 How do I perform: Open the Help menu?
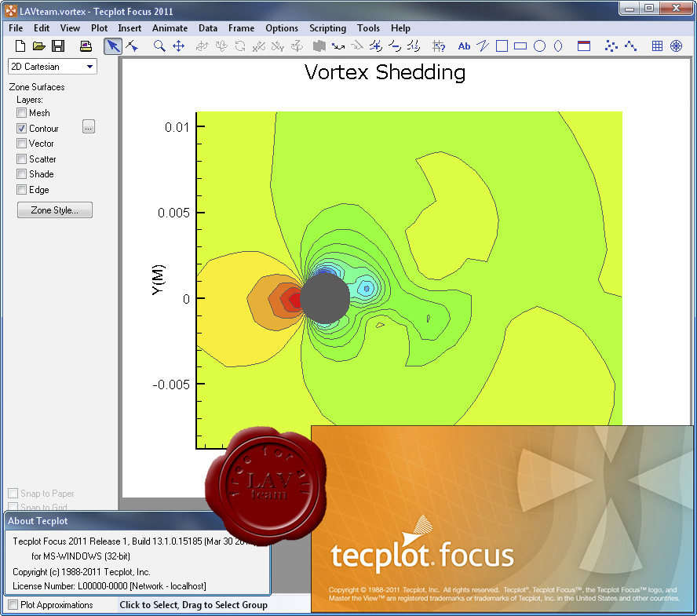tap(400, 28)
